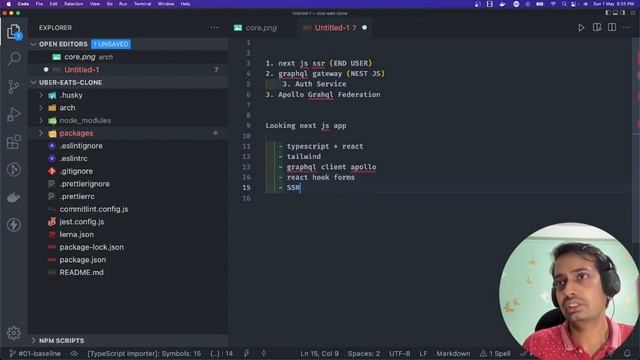Open the markdown preview to the side
The height and width of the screenshot is (360, 640).
tap(596, 28)
